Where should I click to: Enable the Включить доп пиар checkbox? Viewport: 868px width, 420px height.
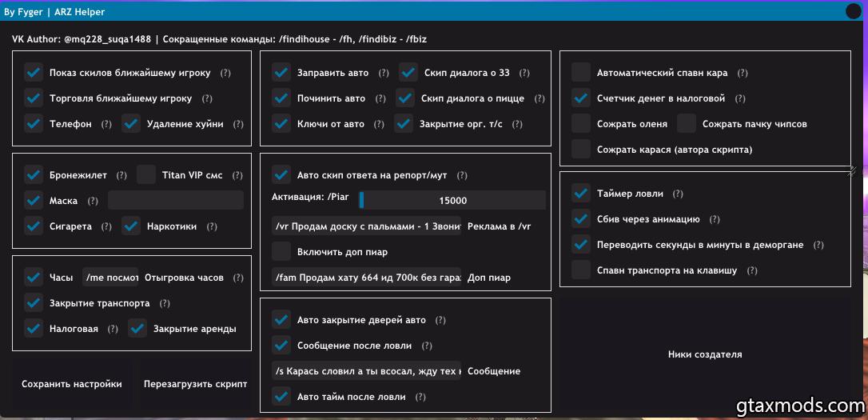coord(281,252)
